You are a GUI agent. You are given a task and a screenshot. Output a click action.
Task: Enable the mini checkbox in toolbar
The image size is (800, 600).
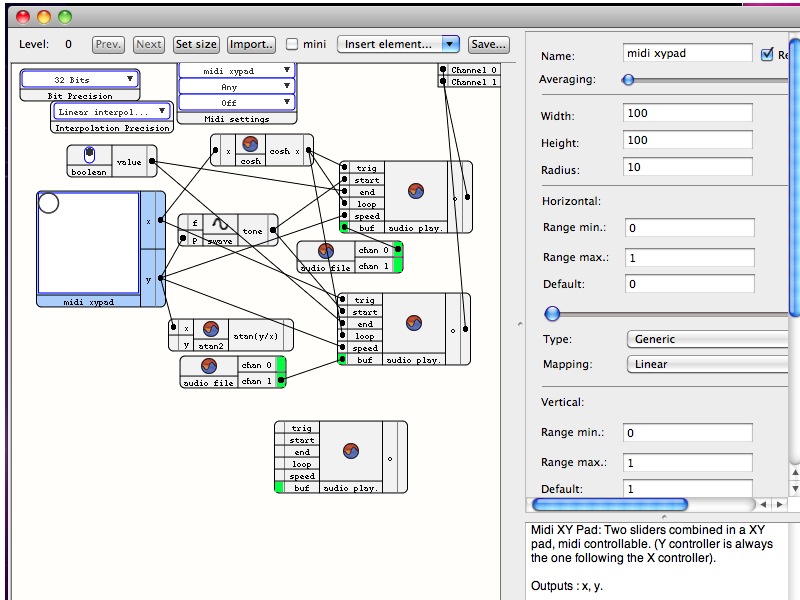pos(292,44)
